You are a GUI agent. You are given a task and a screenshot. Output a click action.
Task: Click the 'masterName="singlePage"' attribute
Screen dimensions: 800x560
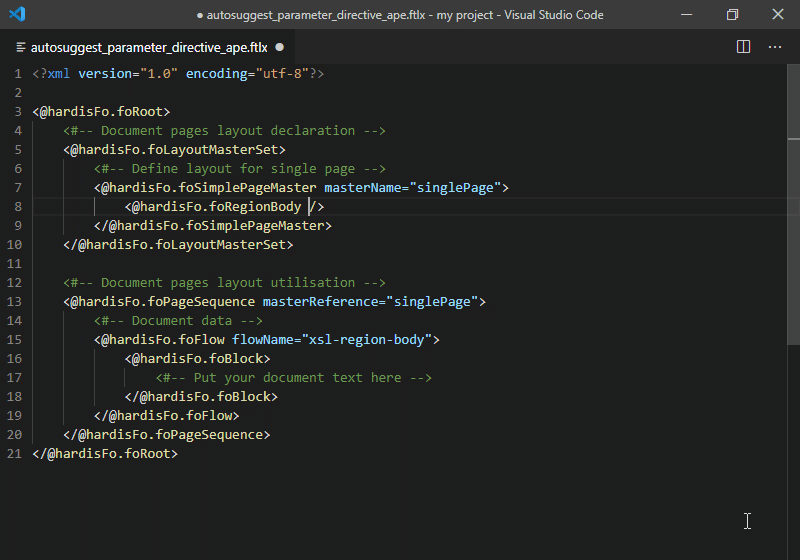pyautogui.click(x=413, y=188)
